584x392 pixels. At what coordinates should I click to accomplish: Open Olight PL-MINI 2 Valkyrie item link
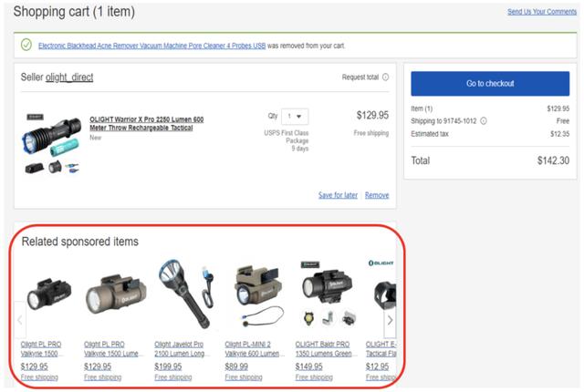(252, 349)
